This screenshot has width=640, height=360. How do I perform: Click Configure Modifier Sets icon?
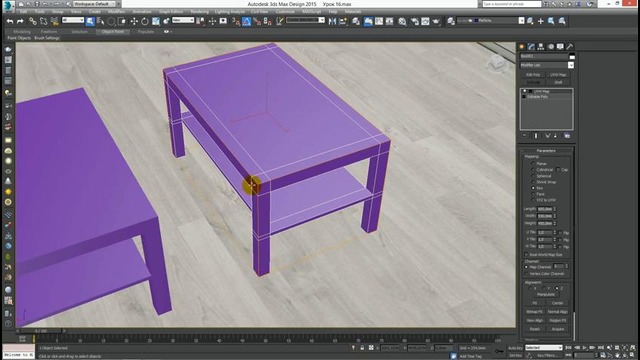pyautogui.click(x=567, y=136)
